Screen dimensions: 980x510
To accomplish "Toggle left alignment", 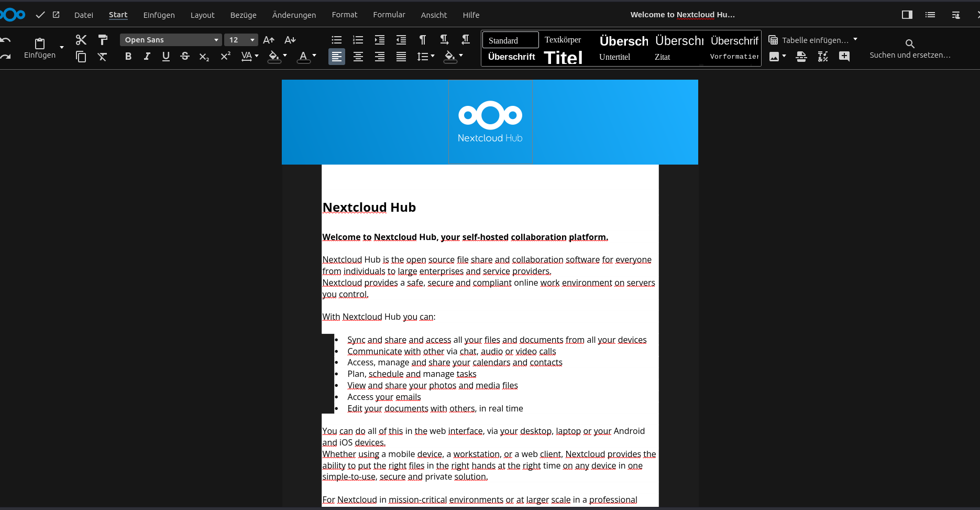I will click(x=337, y=57).
